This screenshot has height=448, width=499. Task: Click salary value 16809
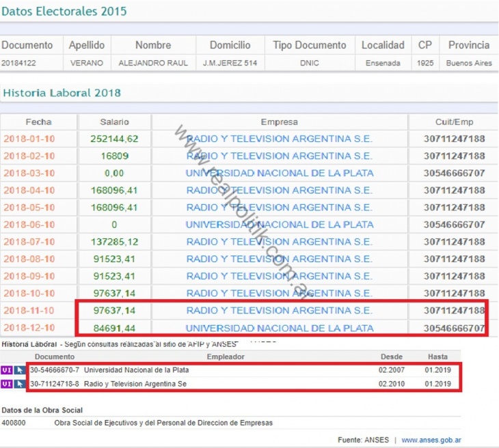click(114, 156)
